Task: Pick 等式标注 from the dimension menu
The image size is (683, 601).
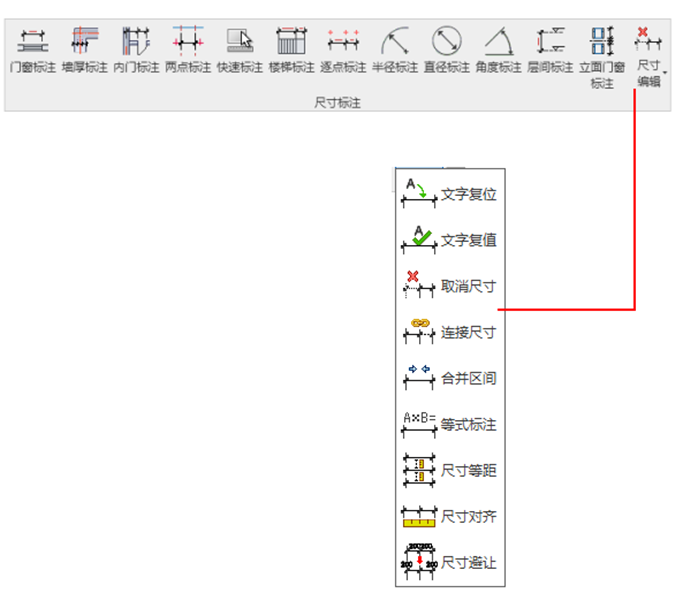Action: click(x=449, y=424)
